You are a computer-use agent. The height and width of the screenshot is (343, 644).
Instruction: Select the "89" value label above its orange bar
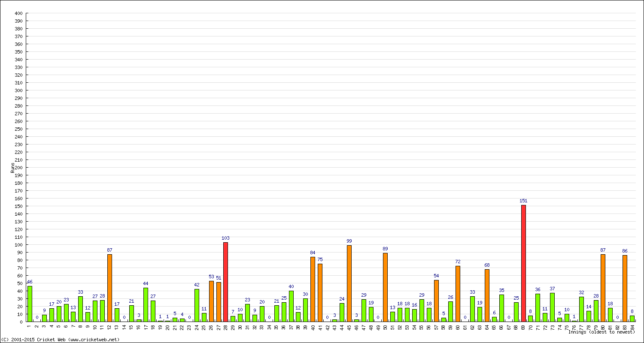click(385, 249)
